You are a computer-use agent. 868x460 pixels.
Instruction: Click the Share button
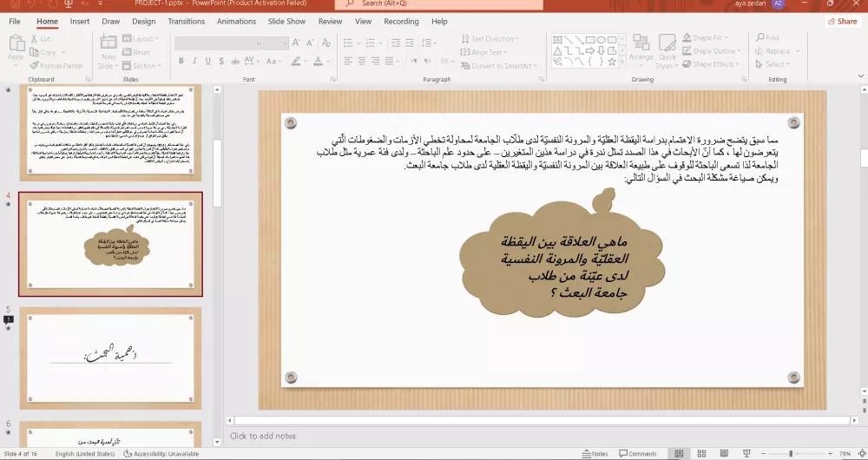click(x=843, y=21)
